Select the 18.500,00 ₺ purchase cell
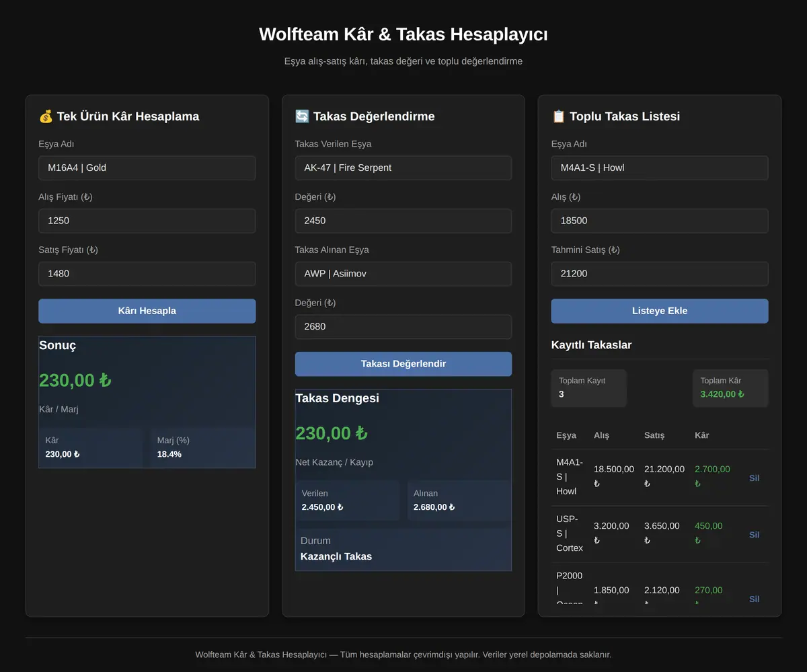 (x=613, y=476)
